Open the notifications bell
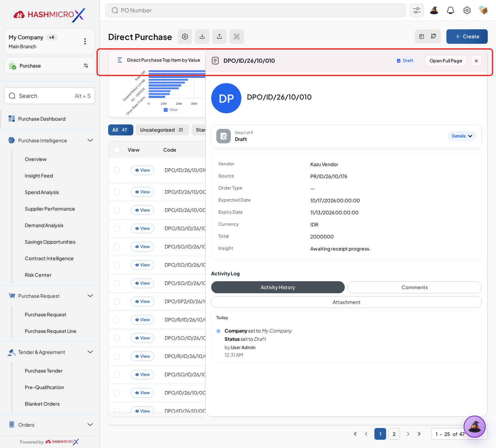The width and height of the screenshot is (496, 448). point(451,10)
